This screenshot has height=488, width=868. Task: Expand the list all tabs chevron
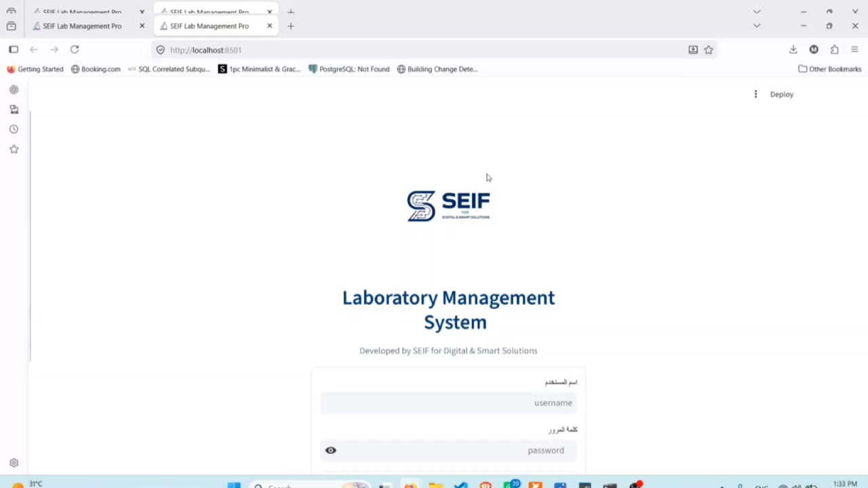pyautogui.click(x=757, y=26)
